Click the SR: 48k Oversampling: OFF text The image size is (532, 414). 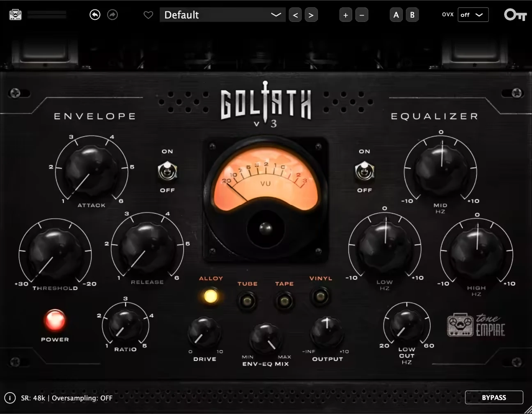[66, 398]
